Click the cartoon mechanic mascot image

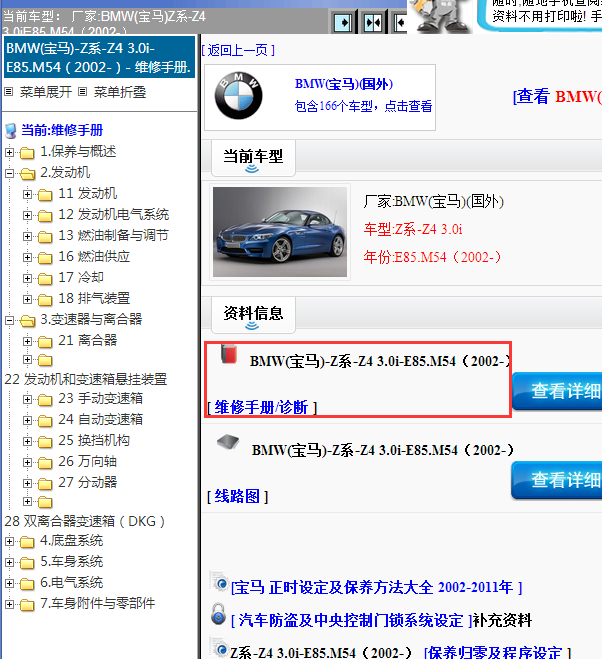[x=441, y=16]
